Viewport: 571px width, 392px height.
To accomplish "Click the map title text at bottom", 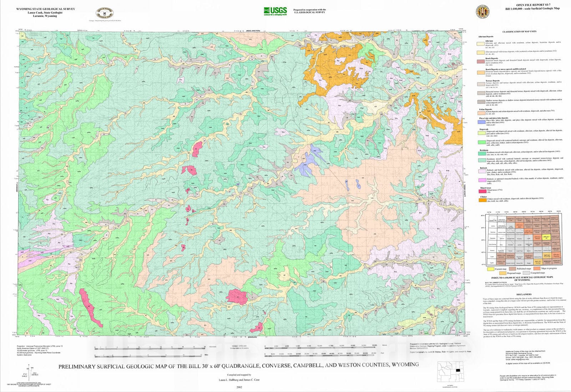I will click(238, 365).
